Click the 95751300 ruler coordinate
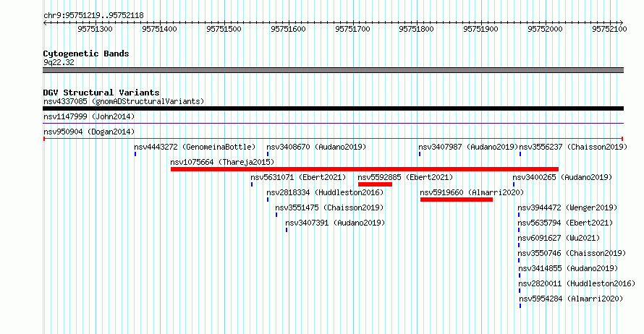Image resolution: width=644 pixels, height=334 pixels. click(95, 29)
